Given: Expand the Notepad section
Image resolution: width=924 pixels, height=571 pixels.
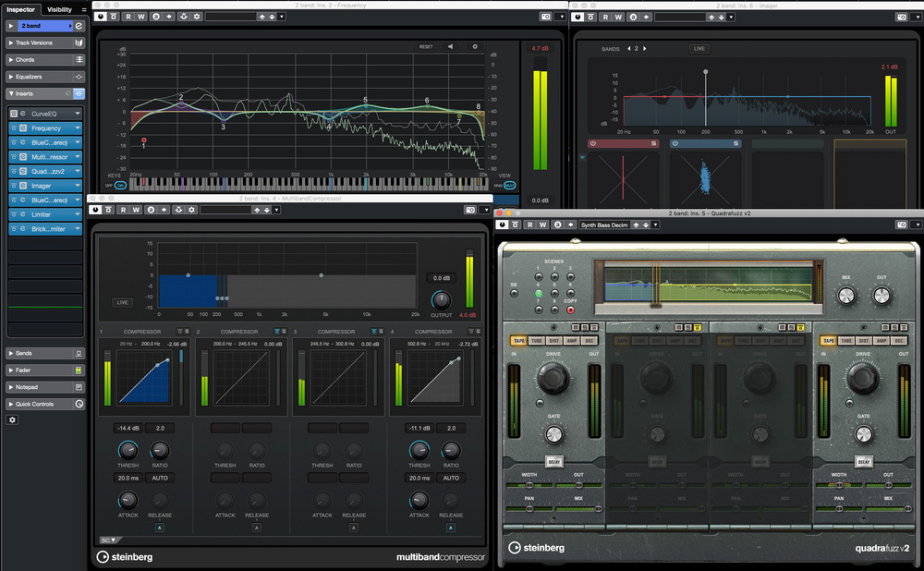Looking at the screenshot, I should coord(45,387).
